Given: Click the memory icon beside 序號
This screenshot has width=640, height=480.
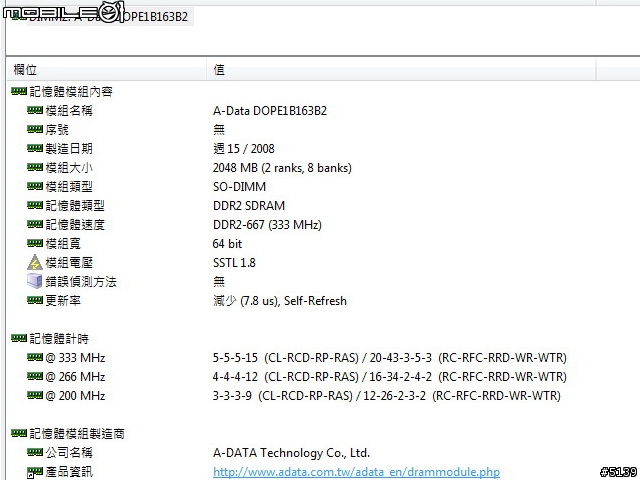Looking at the screenshot, I should click(x=35, y=129).
